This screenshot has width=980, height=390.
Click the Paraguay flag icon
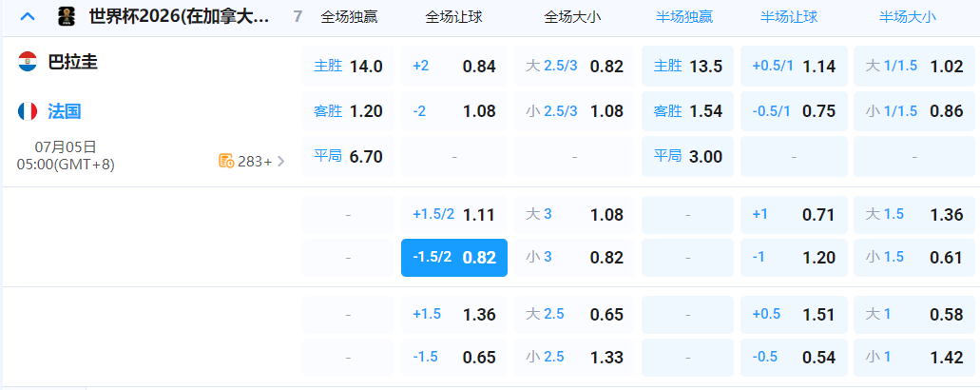(x=28, y=62)
